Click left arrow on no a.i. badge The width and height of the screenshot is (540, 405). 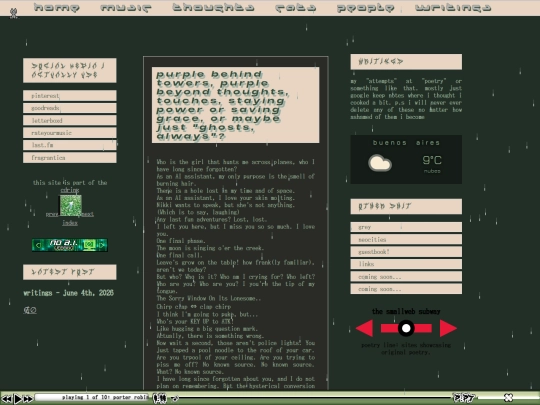38,245
